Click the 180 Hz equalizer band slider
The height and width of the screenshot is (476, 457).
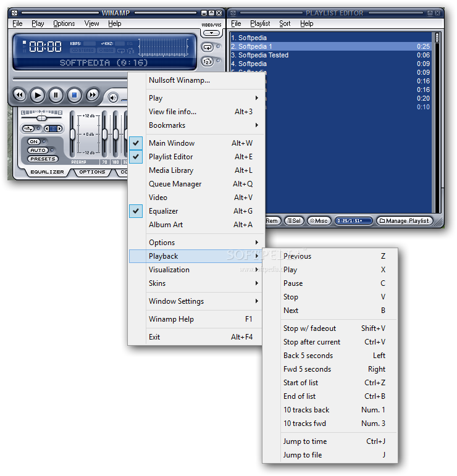[115, 134]
